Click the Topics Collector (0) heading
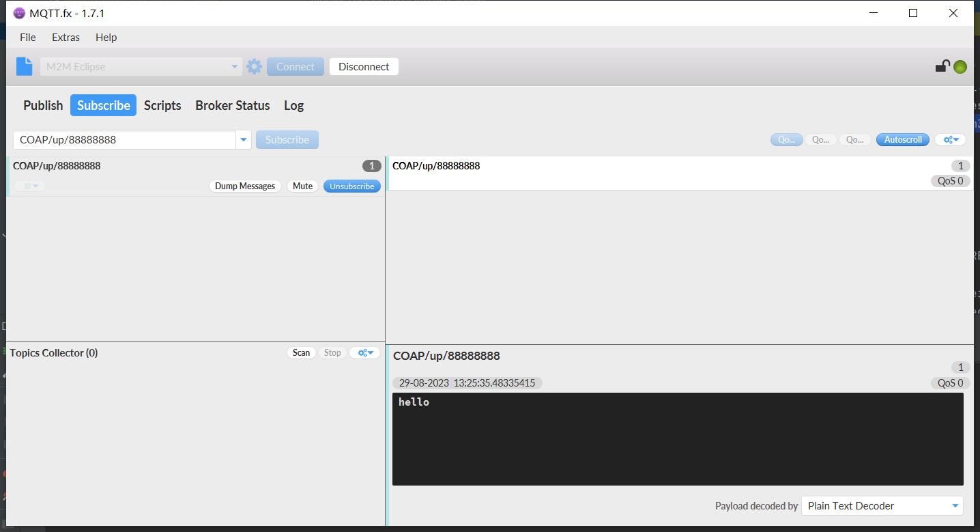 tap(54, 353)
